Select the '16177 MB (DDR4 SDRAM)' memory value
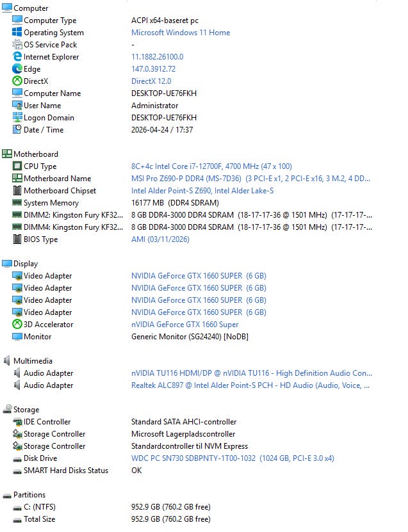Viewport: 408px width, 532px height. [x=175, y=203]
